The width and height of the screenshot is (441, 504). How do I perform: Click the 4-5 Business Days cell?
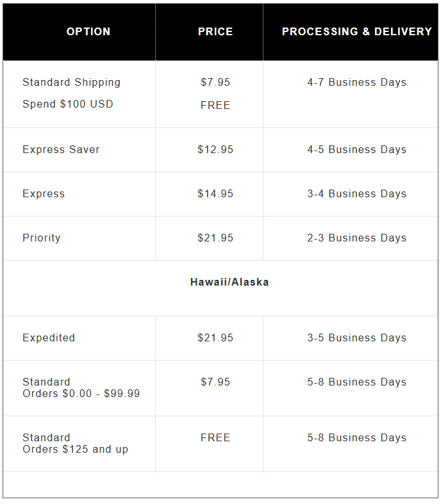pyautogui.click(x=356, y=149)
